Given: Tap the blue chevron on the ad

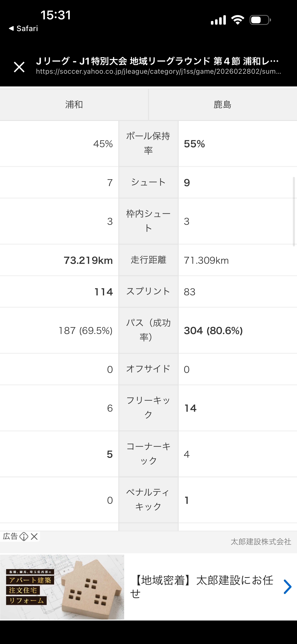Looking at the screenshot, I should 288,587.
